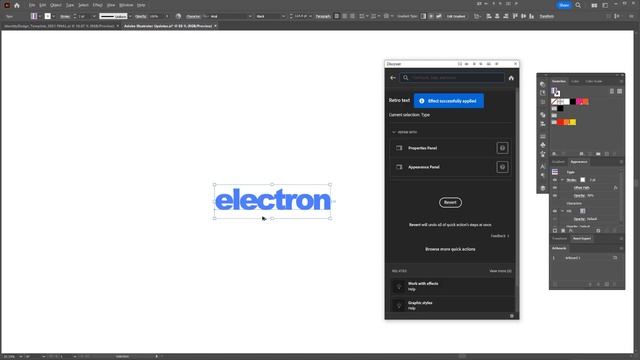Open the font style Black dropdown
This screenshot has height=360, width=640.
pyautogui.click(x=283, y=16)
